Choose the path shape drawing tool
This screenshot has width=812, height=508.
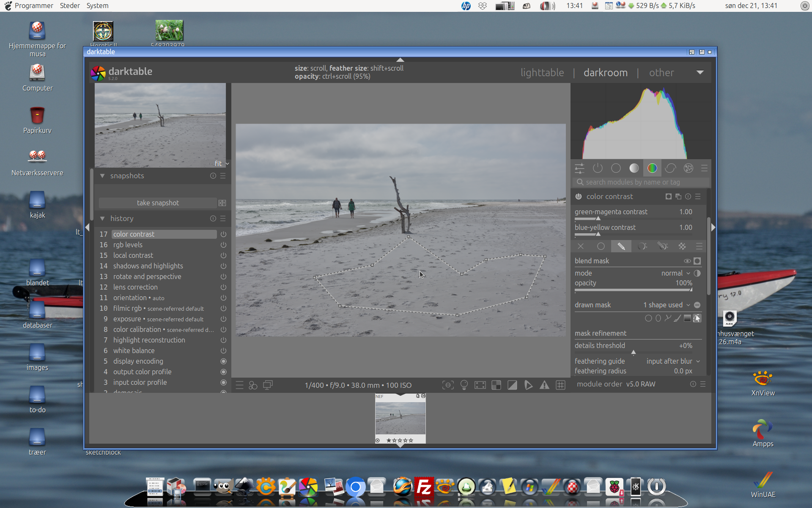667,318
